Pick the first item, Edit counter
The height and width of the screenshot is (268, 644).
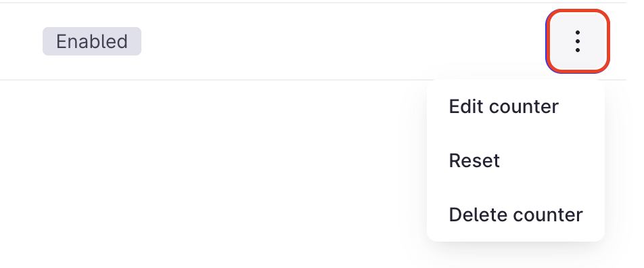515,106
